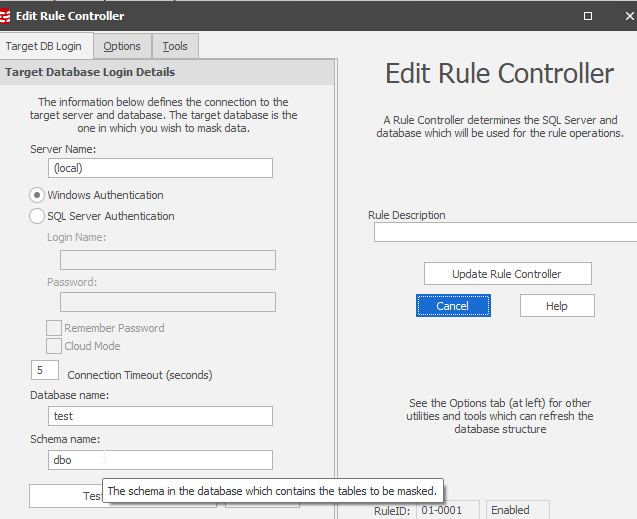The image size is (637, 519).
Task: Click the Database name field containing test
Action: (x=160, y=416)
